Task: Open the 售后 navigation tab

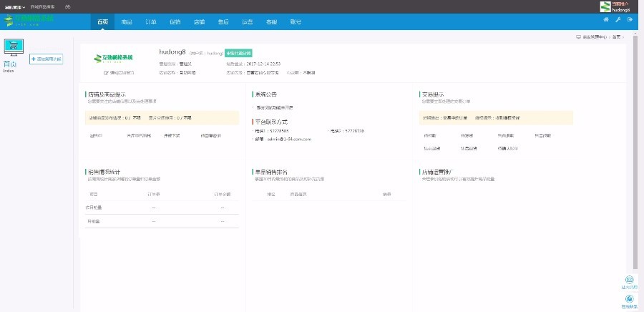Action: [223, 21]
